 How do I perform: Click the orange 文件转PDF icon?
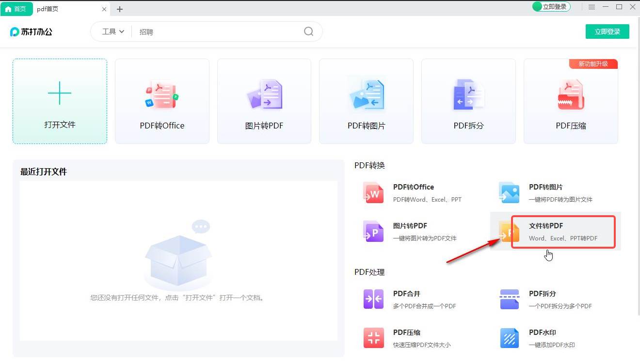point(509,231)
